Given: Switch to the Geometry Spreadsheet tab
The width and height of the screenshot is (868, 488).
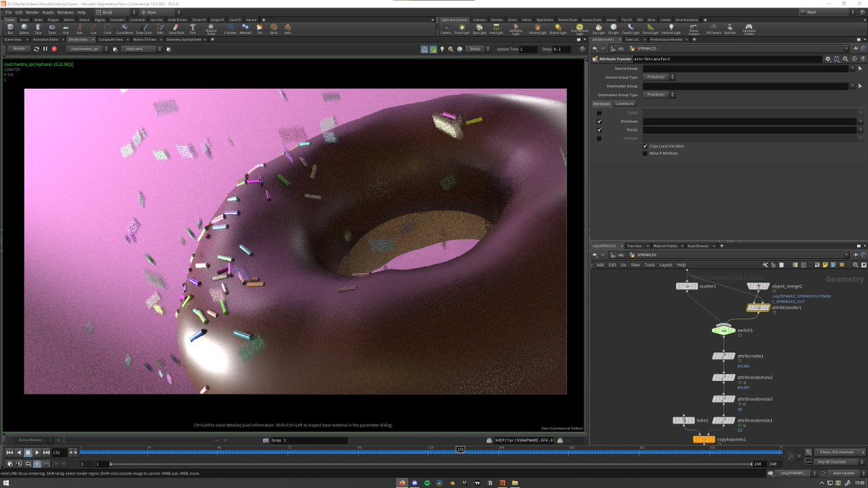Looking at the screenshot, I should point(184,39).
